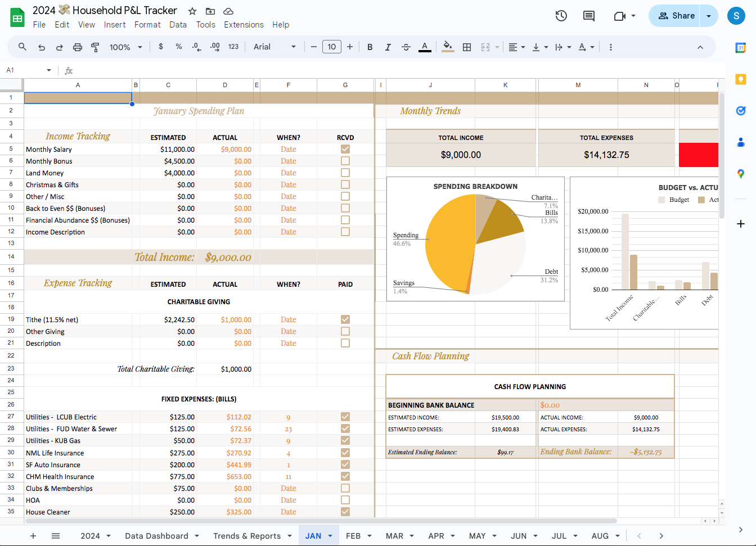Open text rotation dropdown
Screen dimensions: 756x546
[x=586, y=47]
